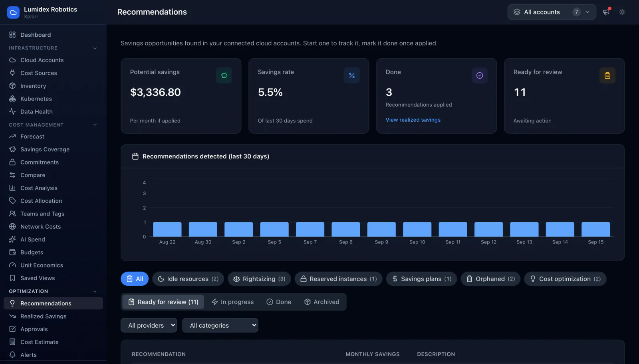Open Commitments page
This screenshot has width=639, height=364.
tap(53, 162)
